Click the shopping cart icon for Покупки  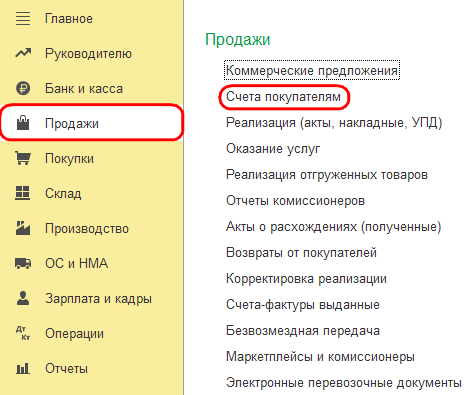[x=23, y=158]
